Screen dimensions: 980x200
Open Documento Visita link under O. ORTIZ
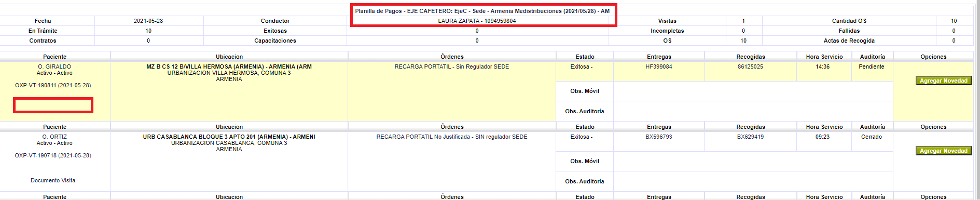[53, 180]
